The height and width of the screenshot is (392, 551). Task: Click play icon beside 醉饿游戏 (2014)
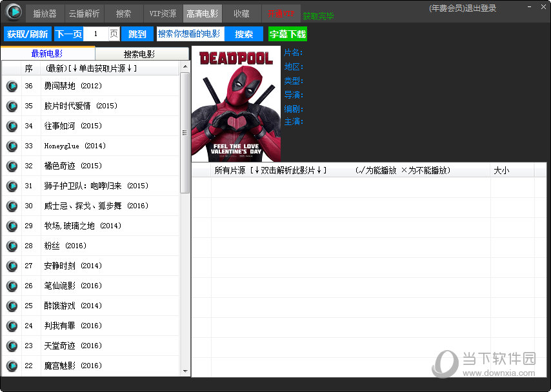click(x=12, y=306)
